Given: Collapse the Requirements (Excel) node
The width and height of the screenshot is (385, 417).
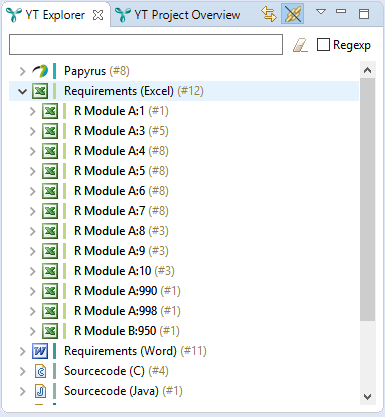Looking at the screenshot, I should 22,91.
